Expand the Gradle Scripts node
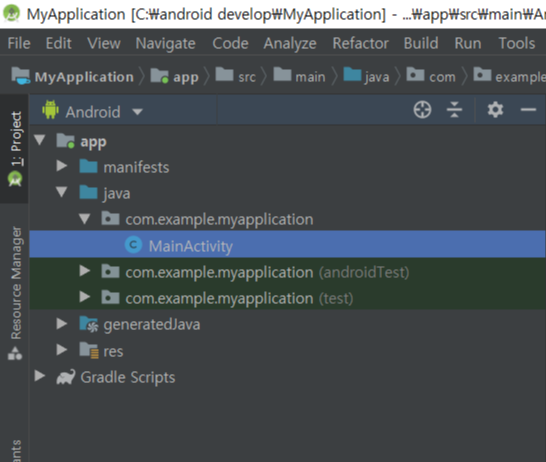 pyautogui.click(x=40, y=376)
